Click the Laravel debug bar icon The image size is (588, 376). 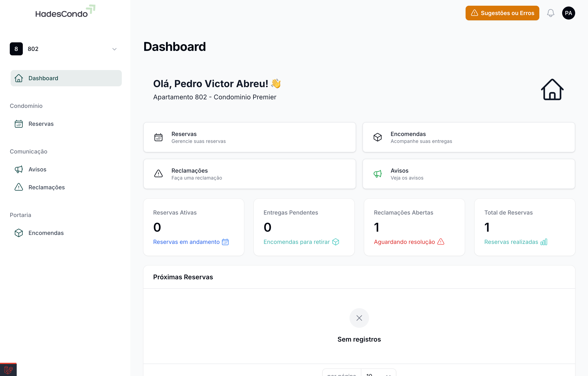pos(8,370)
